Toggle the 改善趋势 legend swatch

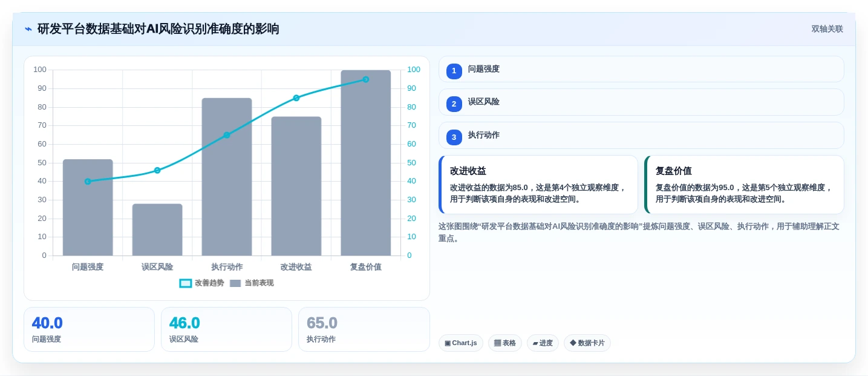point(186,283)
